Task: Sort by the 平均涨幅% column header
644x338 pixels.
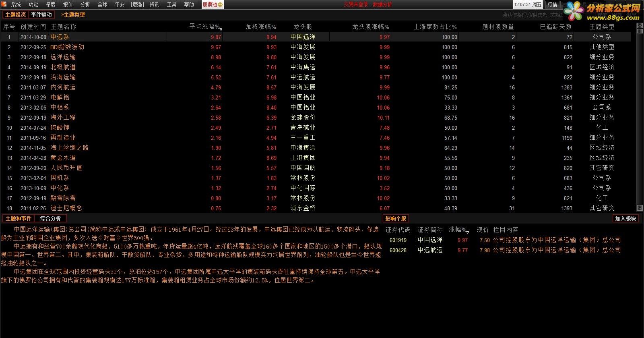Action: pos(205,27)
